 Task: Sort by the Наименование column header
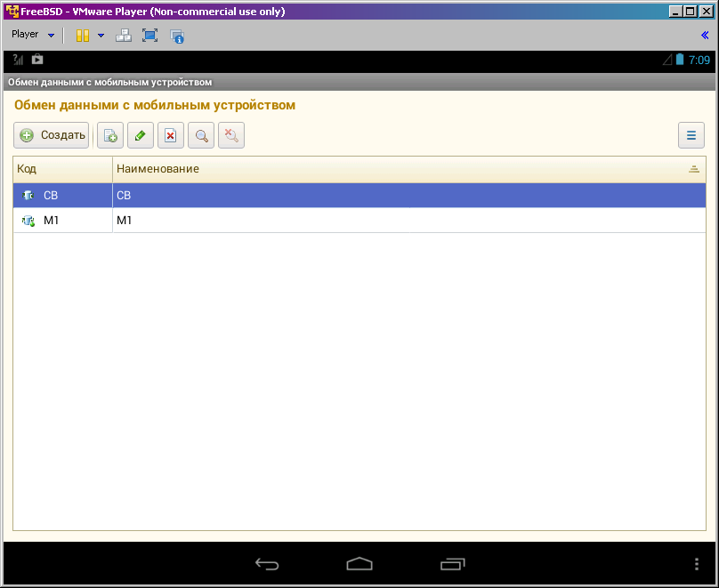point(400,169)
